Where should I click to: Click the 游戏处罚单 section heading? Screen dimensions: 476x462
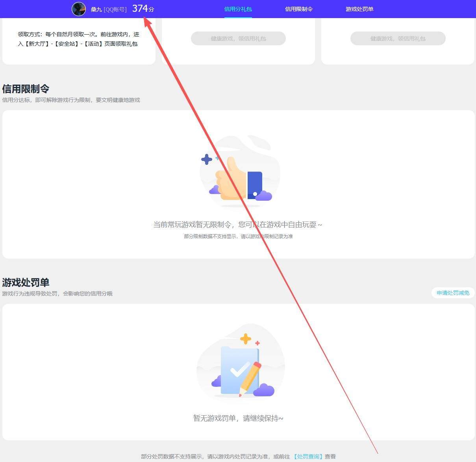[26, 283]
